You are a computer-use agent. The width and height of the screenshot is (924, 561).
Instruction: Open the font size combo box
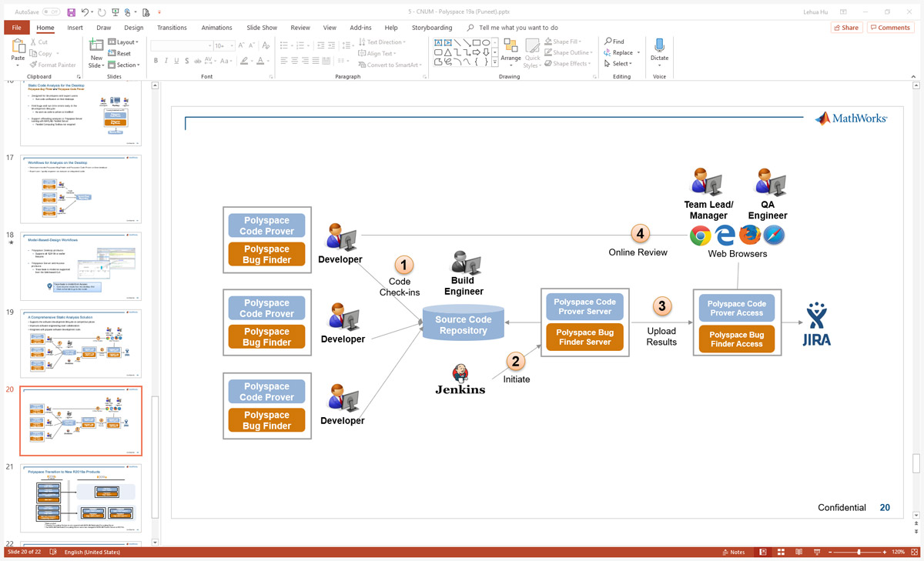pos(223,46)
